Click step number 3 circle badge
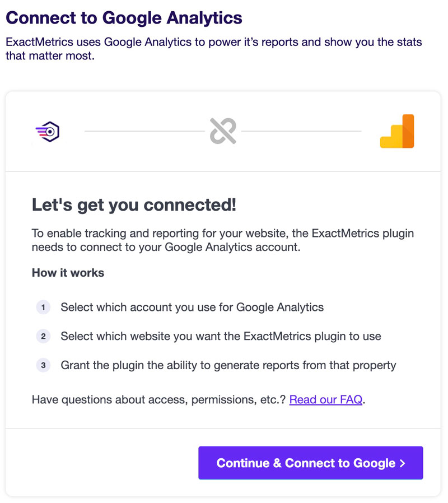 [43, 365]
